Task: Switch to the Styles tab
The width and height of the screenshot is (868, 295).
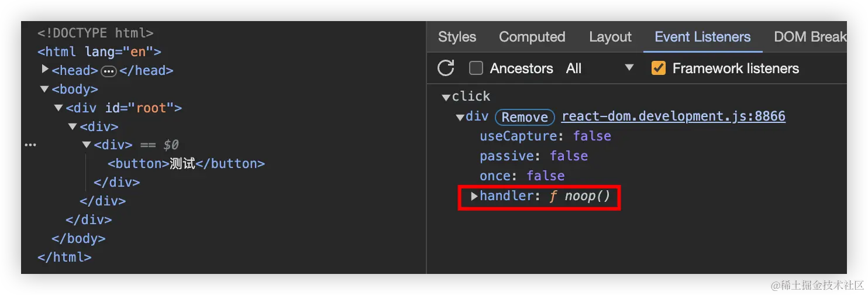Action: (457, 37)
